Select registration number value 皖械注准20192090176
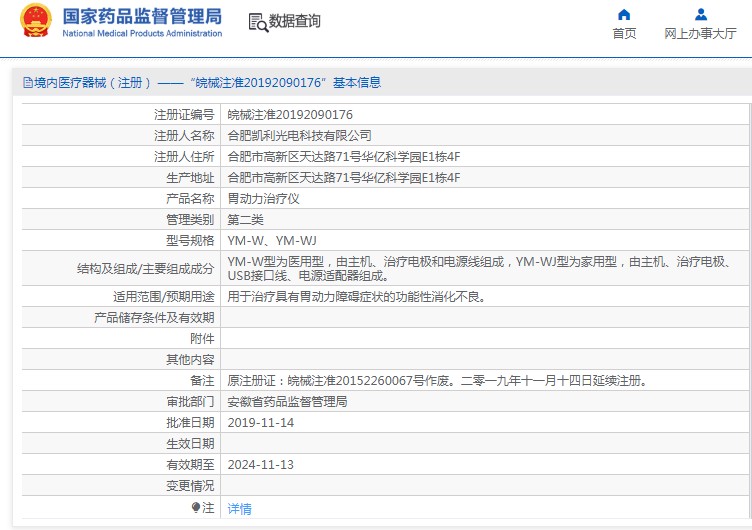This screenshot has height=530, width=752. click(x=290, y=115)
